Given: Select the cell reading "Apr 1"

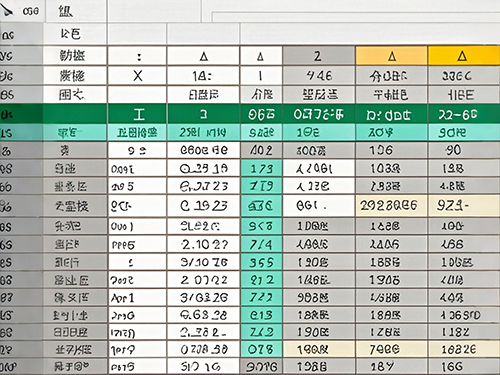Looking at the screenshot, I should 137,297.
